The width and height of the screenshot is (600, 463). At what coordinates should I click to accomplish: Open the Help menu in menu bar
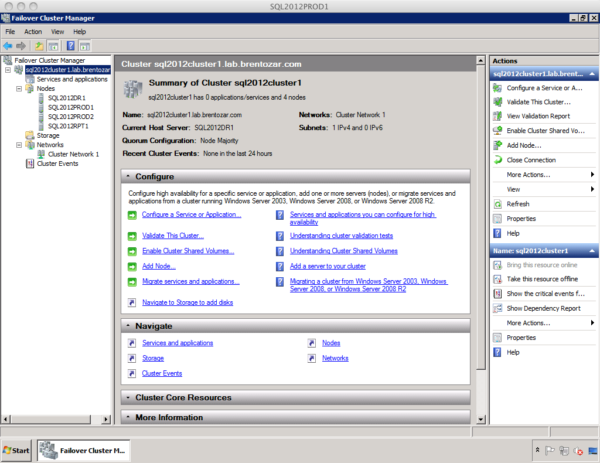(80, 32)
